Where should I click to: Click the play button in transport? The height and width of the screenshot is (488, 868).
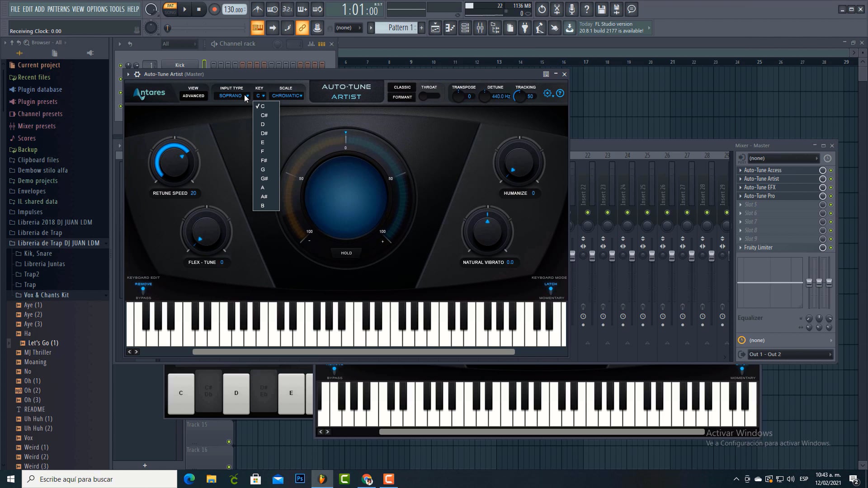coord(185,9)
